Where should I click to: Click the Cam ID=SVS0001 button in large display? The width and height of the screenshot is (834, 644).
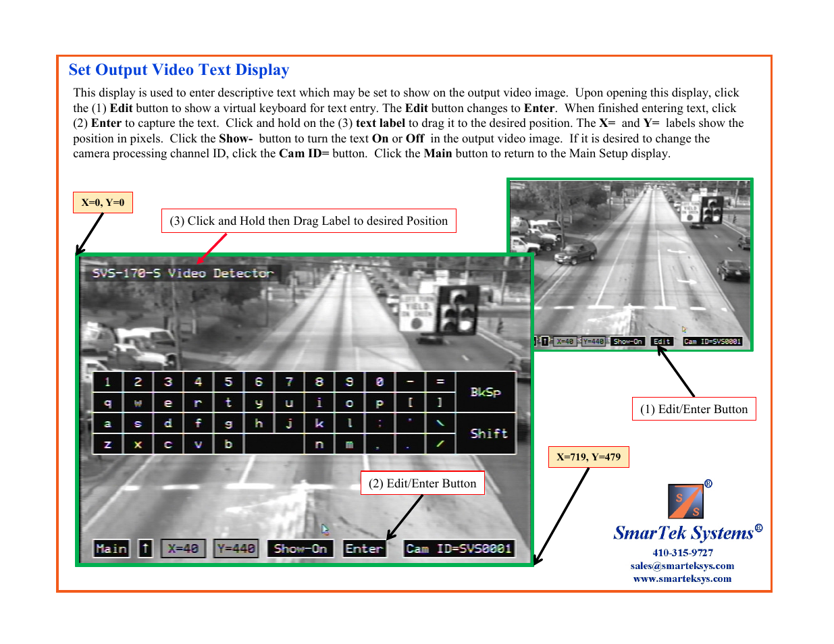pyautogui.click(x=459, y=549)
